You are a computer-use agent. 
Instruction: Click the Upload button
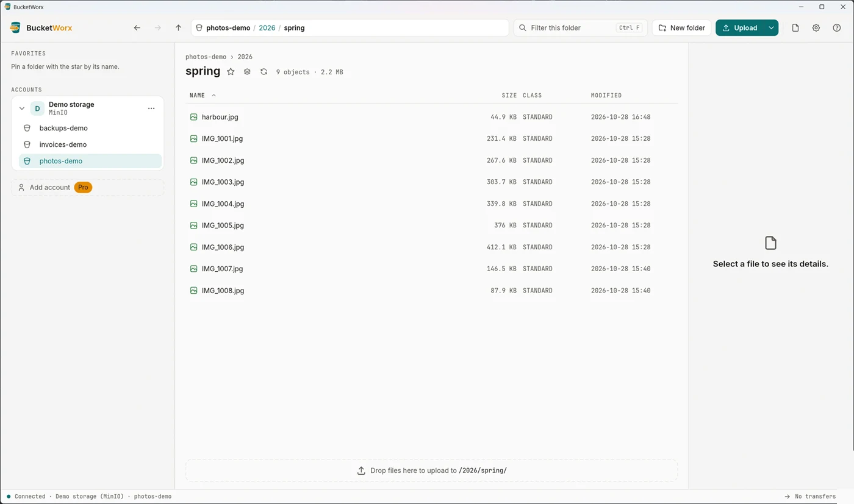pyautogui.click(x=740, y=28)
